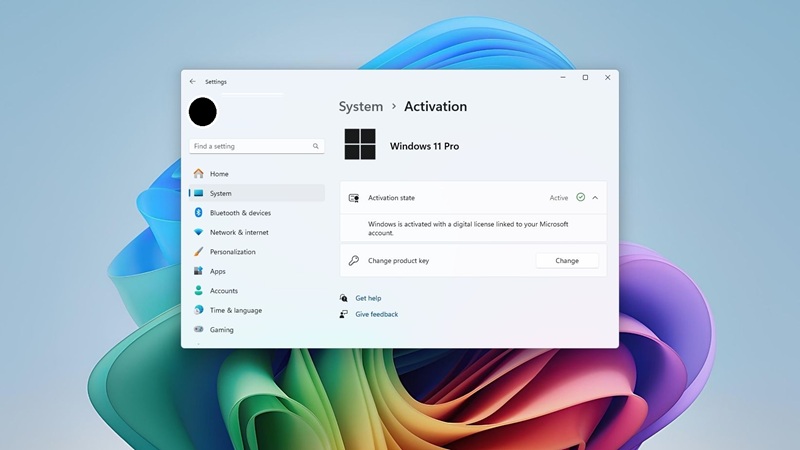Go to Accounts settings

coord(224,291)
